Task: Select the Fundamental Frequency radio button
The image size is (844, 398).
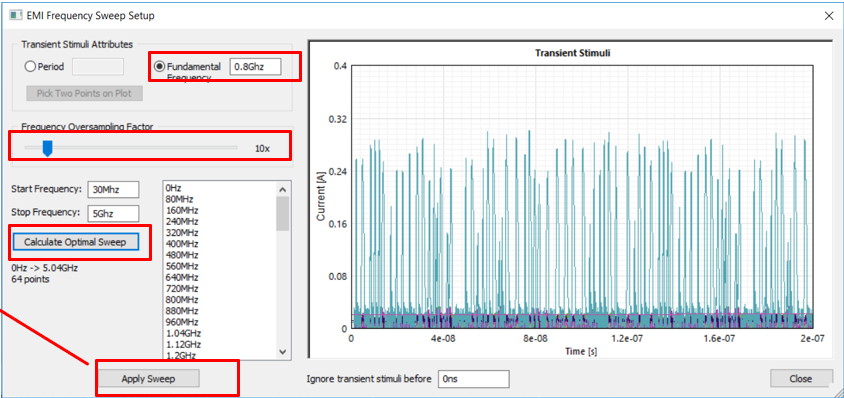Action: [x=159, y=67]
